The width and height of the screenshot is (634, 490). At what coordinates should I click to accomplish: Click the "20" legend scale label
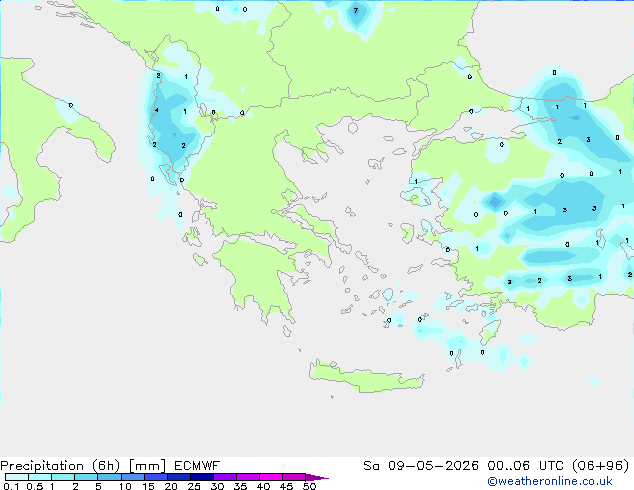click(171, 486)
